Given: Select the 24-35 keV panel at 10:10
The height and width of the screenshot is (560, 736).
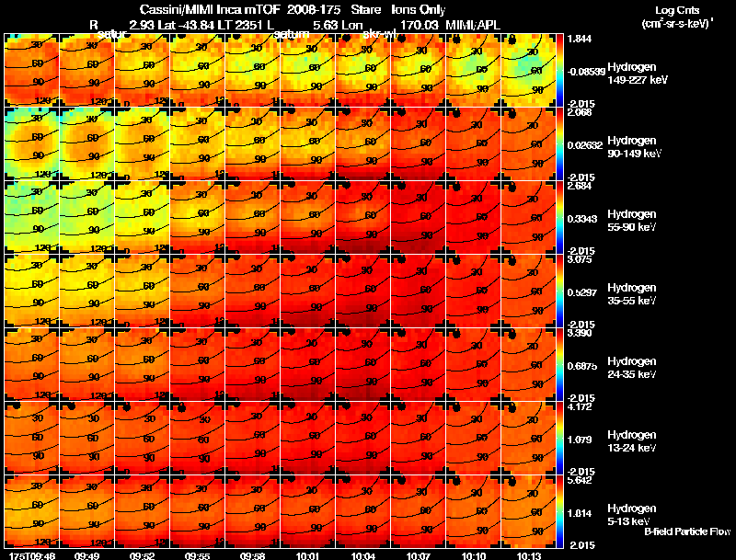Looking at the screenshot, I should click(473, 365).
